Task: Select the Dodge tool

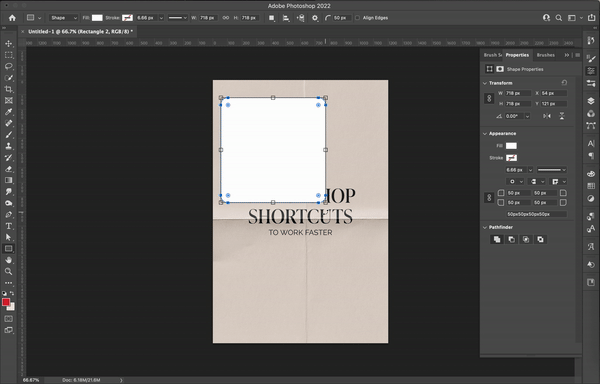Action: click(8, 203)
